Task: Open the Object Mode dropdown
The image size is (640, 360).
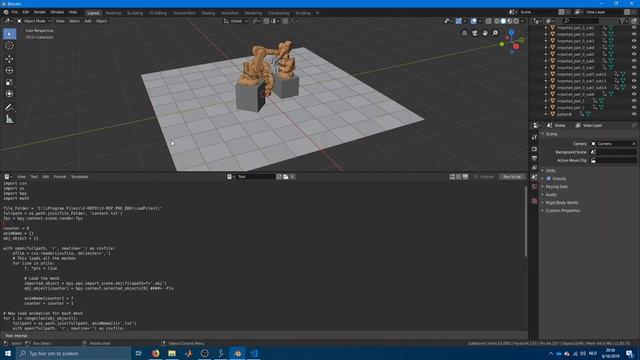Action: [34, 21]
